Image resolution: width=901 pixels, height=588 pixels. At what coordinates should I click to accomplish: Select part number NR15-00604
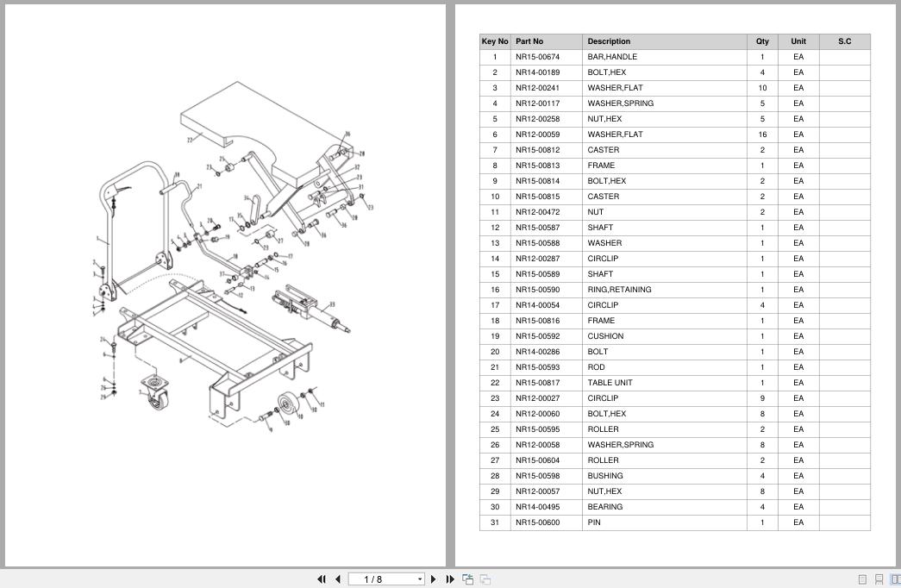tap(537, 460)
